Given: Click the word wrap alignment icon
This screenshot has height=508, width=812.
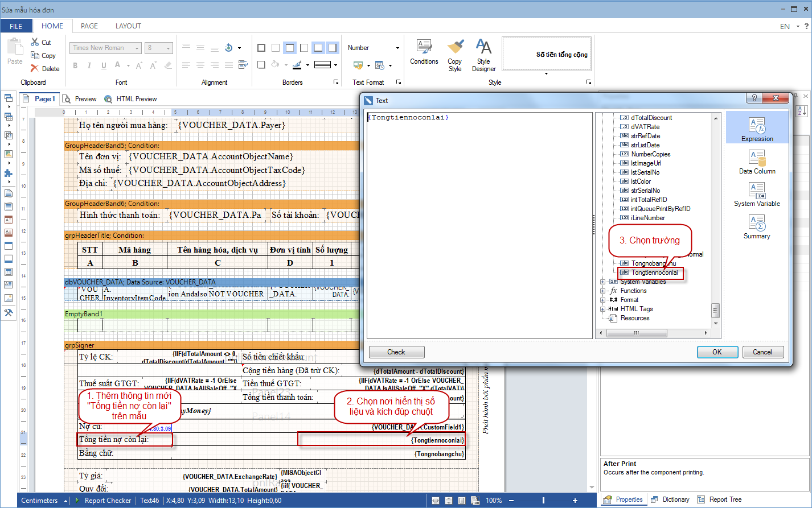Looking at the screenshot, I should click(x=243, y=65).
